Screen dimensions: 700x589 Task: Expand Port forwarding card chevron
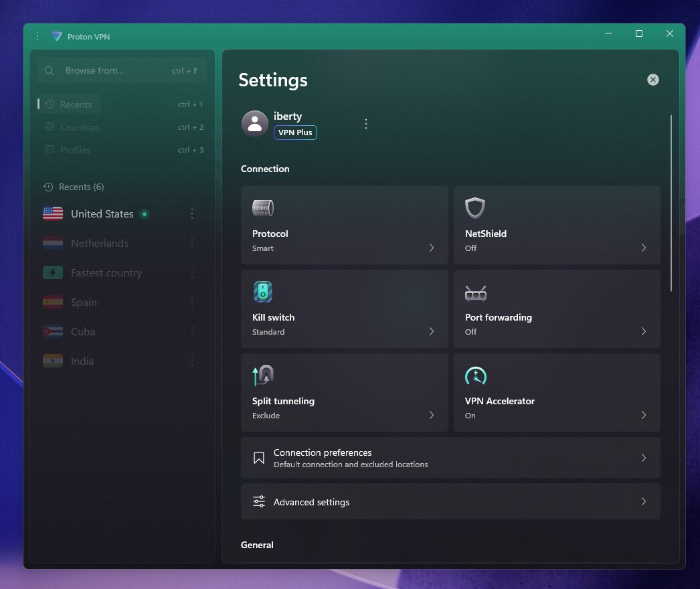(643, 331)
